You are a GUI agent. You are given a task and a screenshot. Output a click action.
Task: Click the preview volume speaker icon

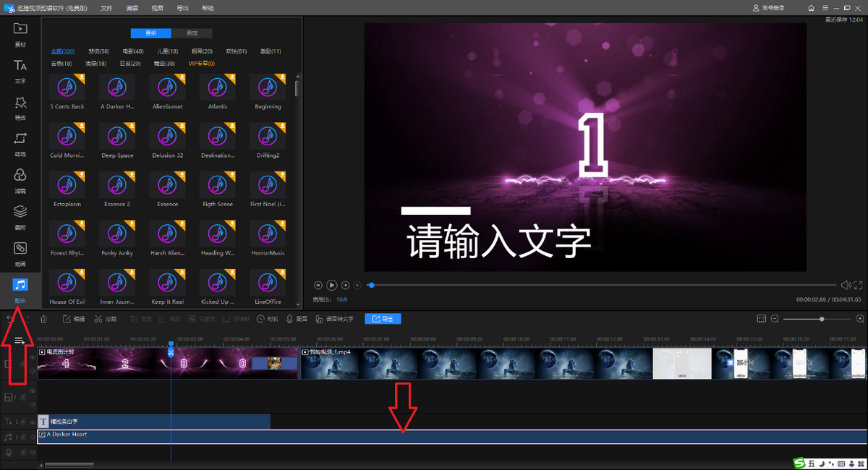click(846, 285)
